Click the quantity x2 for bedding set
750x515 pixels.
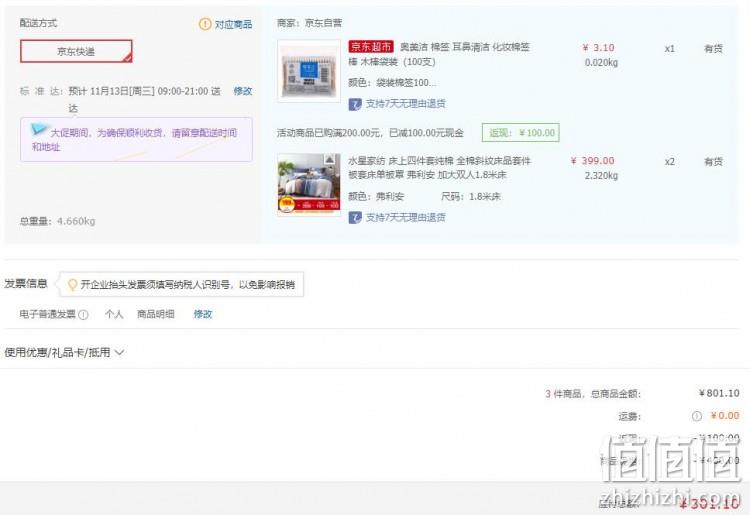pyautogui.click(x=670, y=162)
